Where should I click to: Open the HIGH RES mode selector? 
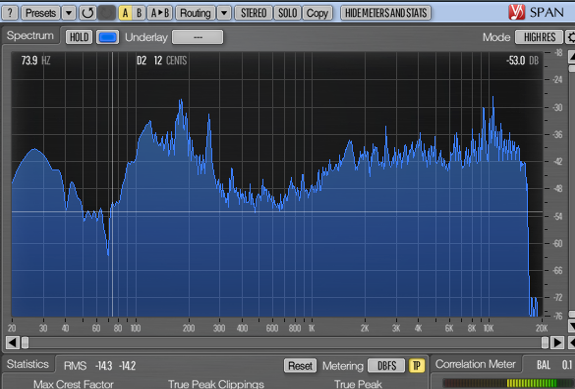539,37
